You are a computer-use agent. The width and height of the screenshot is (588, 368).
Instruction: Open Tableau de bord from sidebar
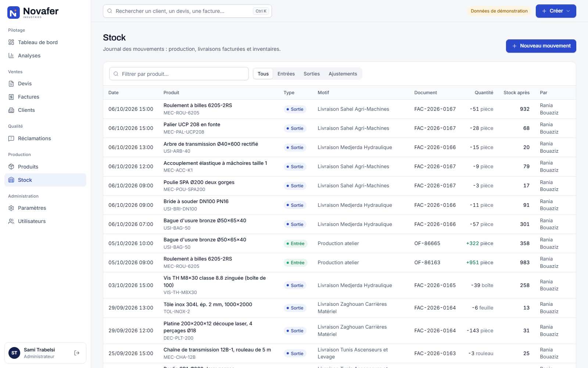tap(45, 42)
